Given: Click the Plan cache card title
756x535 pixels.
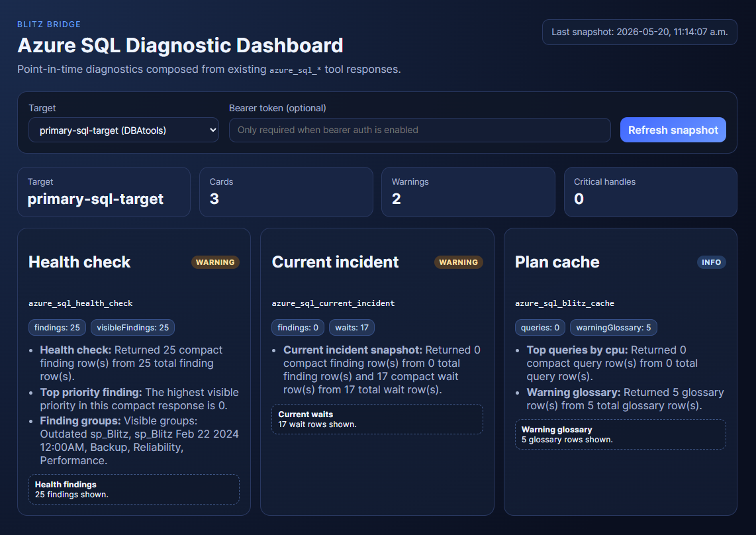Looking at the screenshot, I should point(557,262).
